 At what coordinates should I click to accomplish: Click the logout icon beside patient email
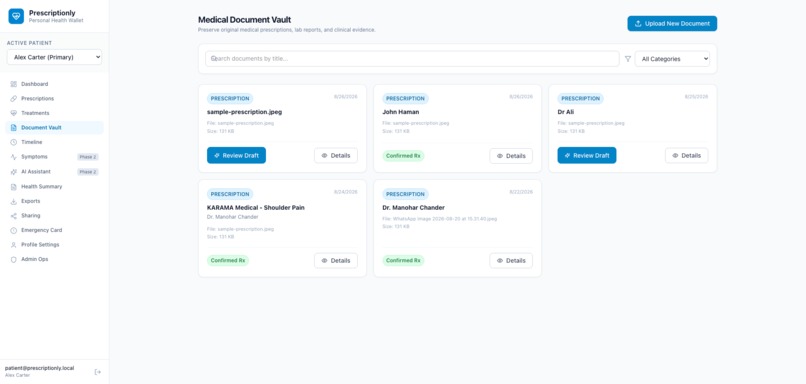[x=98, y=372]
